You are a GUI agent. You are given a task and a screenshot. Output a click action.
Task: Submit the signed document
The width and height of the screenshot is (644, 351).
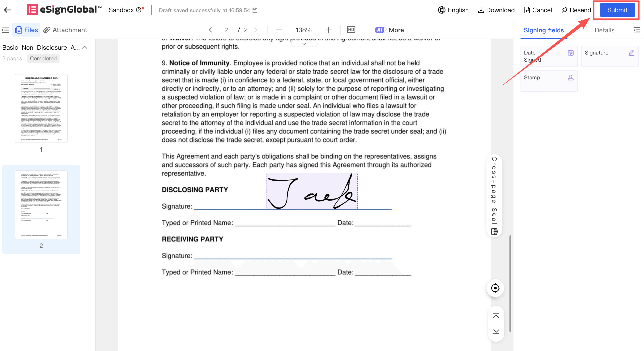[617, 10]
